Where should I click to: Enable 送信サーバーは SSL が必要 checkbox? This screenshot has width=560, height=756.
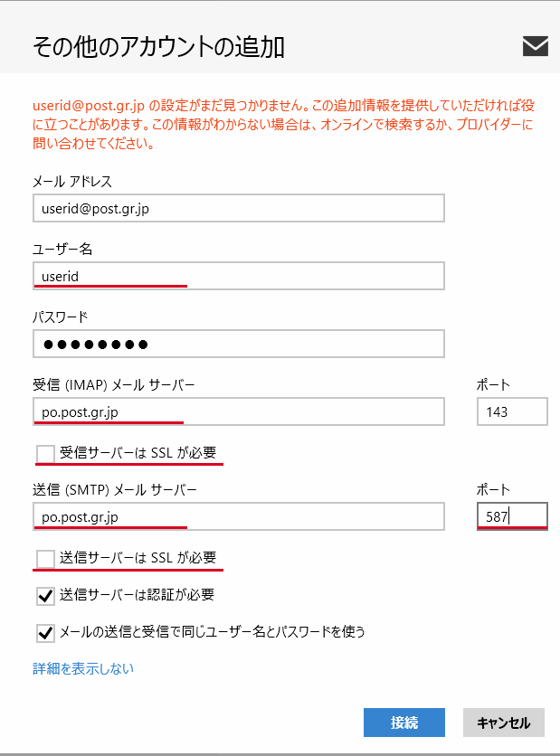point(45,559)
